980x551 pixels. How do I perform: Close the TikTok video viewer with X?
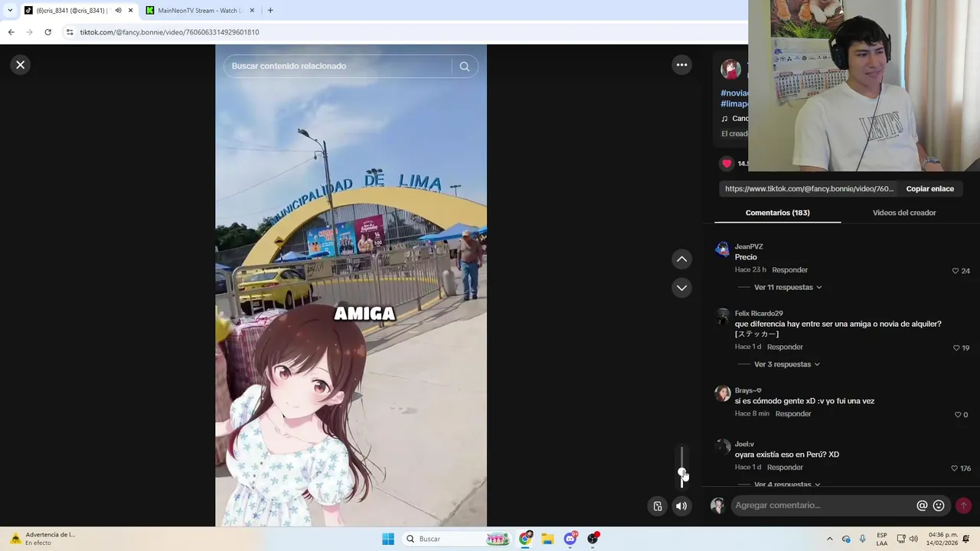21,65
